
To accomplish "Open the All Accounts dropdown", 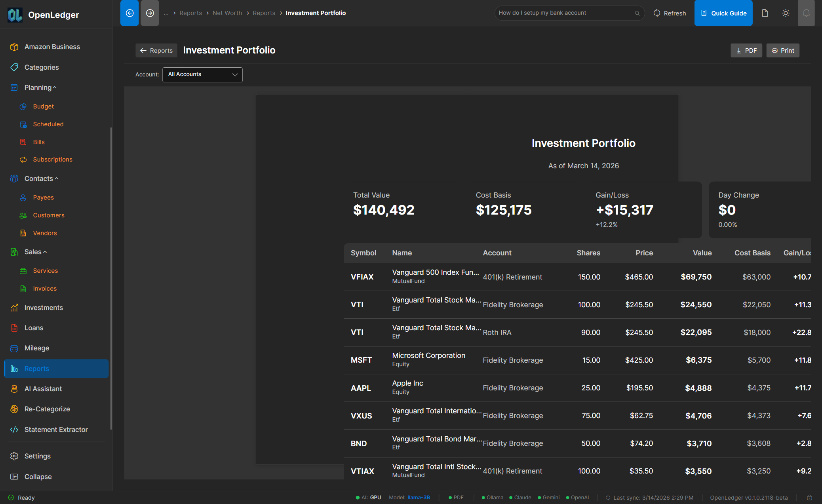I will (x=202, y=74).
